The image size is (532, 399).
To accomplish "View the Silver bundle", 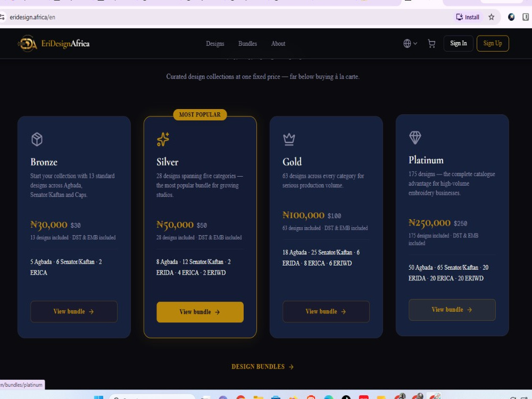I will point(200,312).
